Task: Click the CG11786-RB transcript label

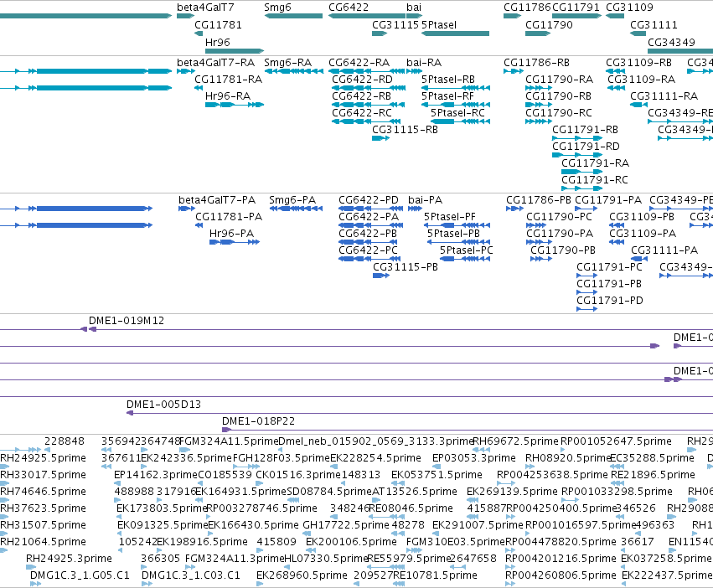Action: click(x=536, y=62)
